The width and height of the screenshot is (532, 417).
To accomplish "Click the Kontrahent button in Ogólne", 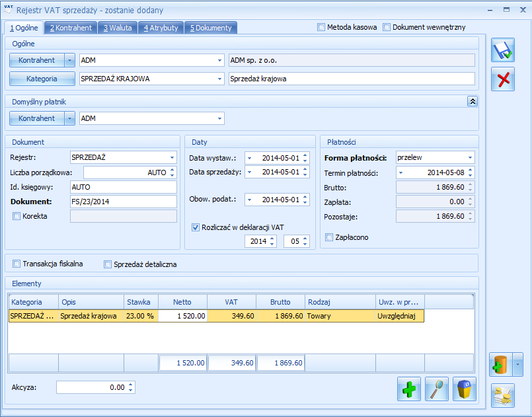I will tap(36, 60).
